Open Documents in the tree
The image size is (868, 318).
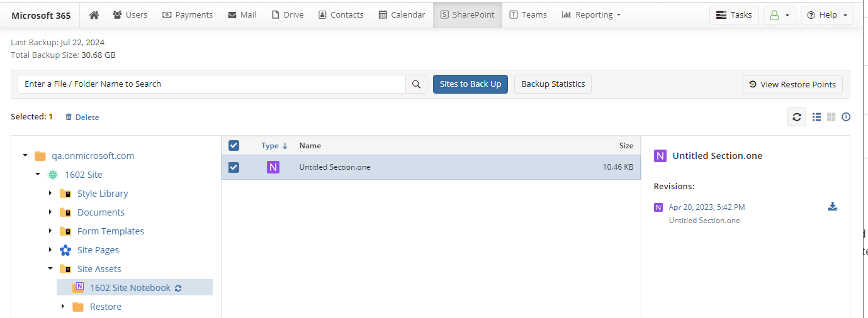101,212
